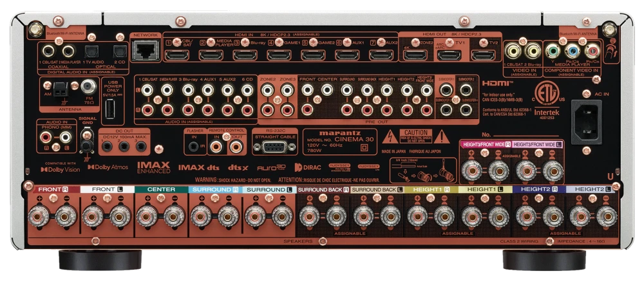Viewport: 644px width, 287px height.
Task: Click the FLASHER IN jack
Action: 193,145
